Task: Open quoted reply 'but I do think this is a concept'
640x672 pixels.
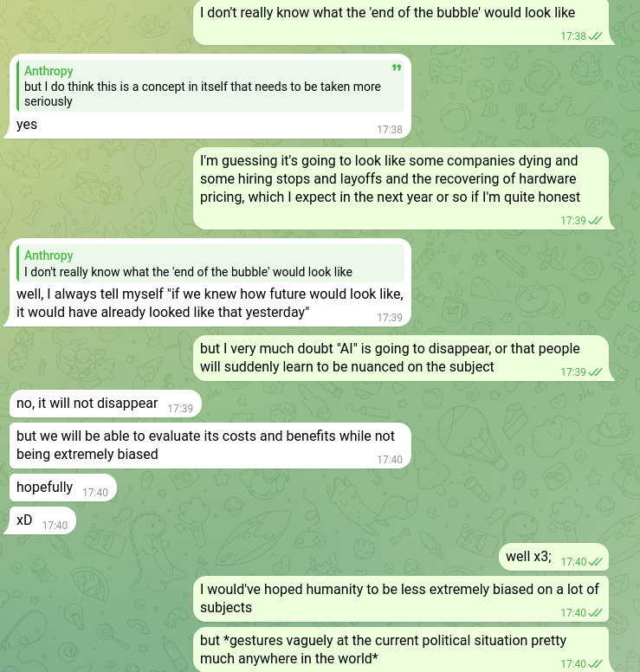Action: 208,94
